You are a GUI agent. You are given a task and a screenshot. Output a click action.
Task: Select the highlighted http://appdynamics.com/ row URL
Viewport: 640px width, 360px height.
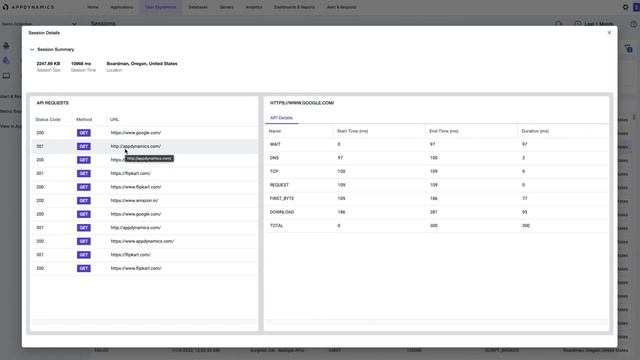pos(136,146)
